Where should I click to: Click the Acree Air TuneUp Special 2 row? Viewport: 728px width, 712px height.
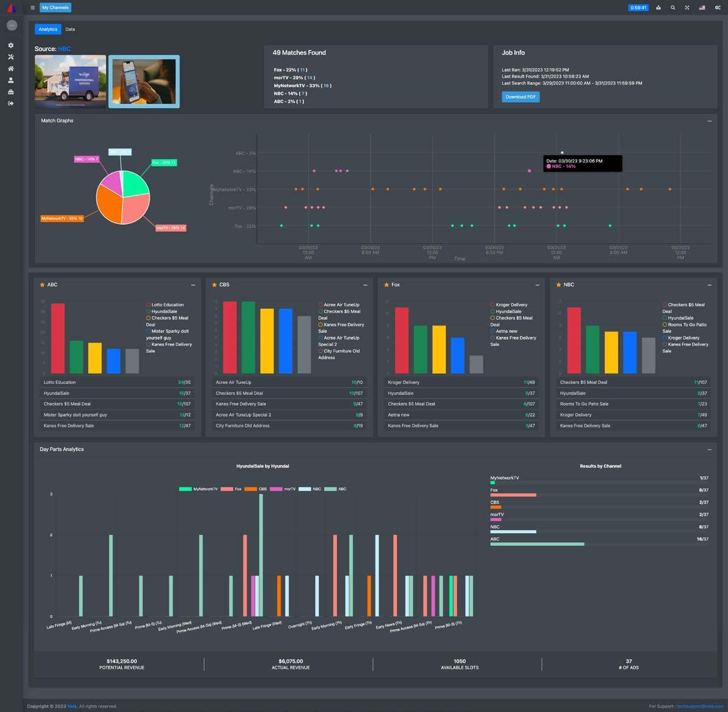coord(289,415)
